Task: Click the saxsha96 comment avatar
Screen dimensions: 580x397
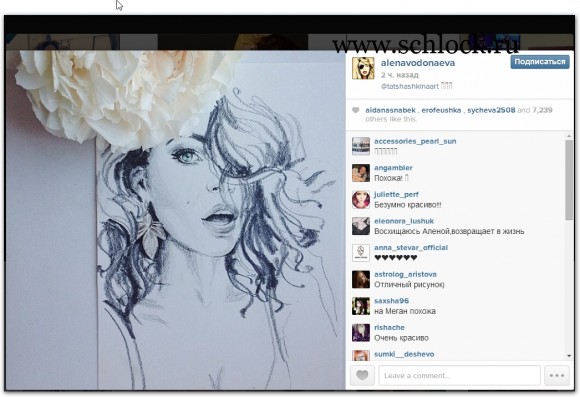Action: [361, 306]
